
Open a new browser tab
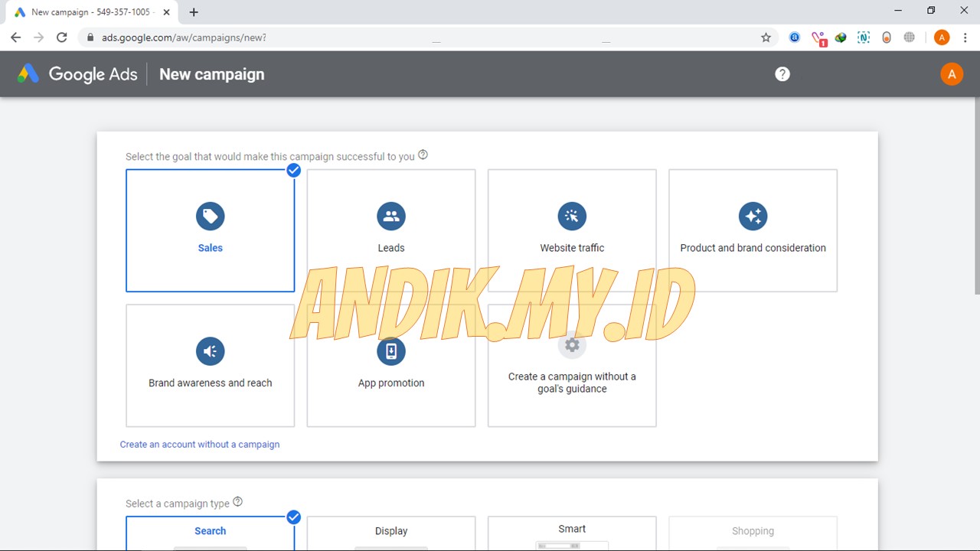coord(194,12)
